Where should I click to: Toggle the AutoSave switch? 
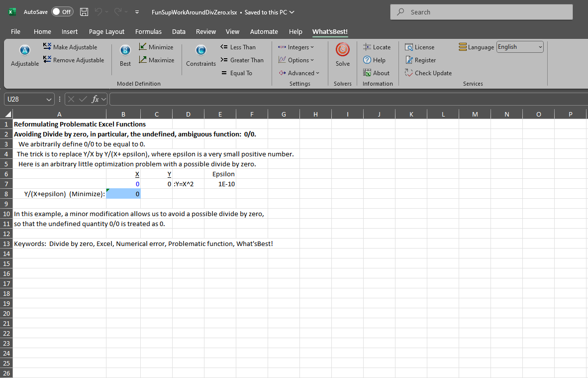coord(62,12)
